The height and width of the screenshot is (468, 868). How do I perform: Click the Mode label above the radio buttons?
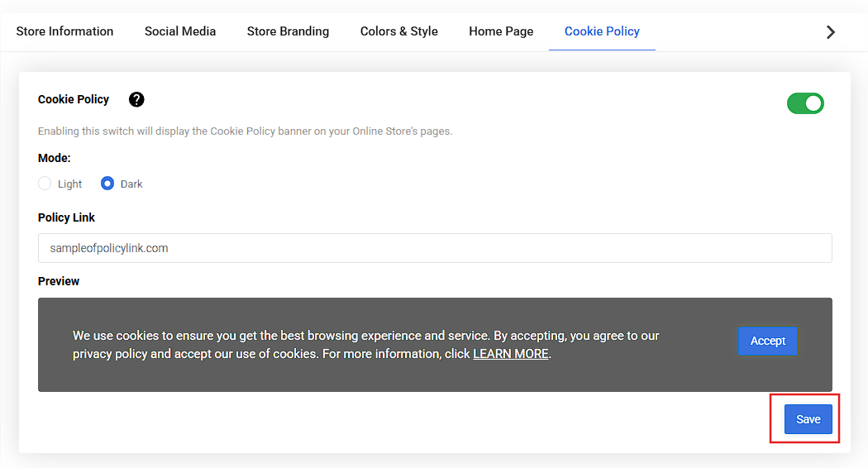(54, 157)
